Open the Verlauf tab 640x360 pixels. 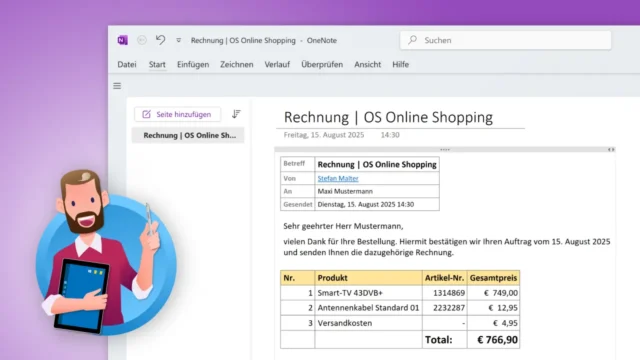point(277,64)
